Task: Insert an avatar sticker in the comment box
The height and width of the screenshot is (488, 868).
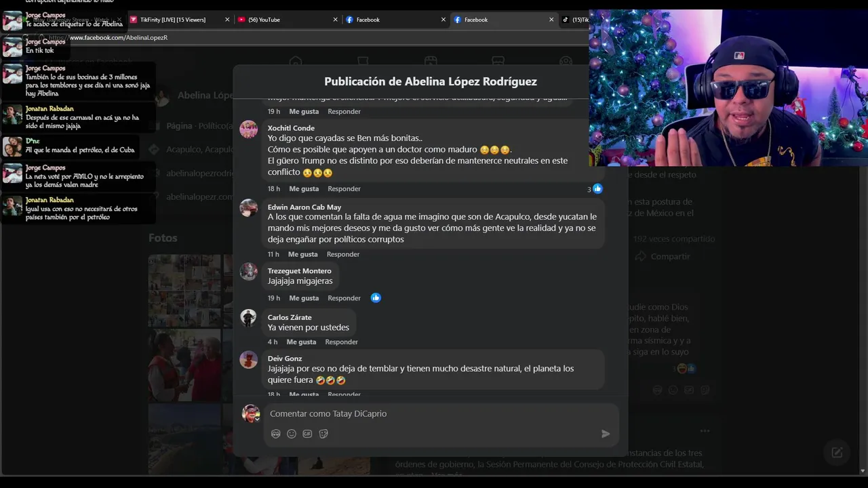Action: point(275,434)
